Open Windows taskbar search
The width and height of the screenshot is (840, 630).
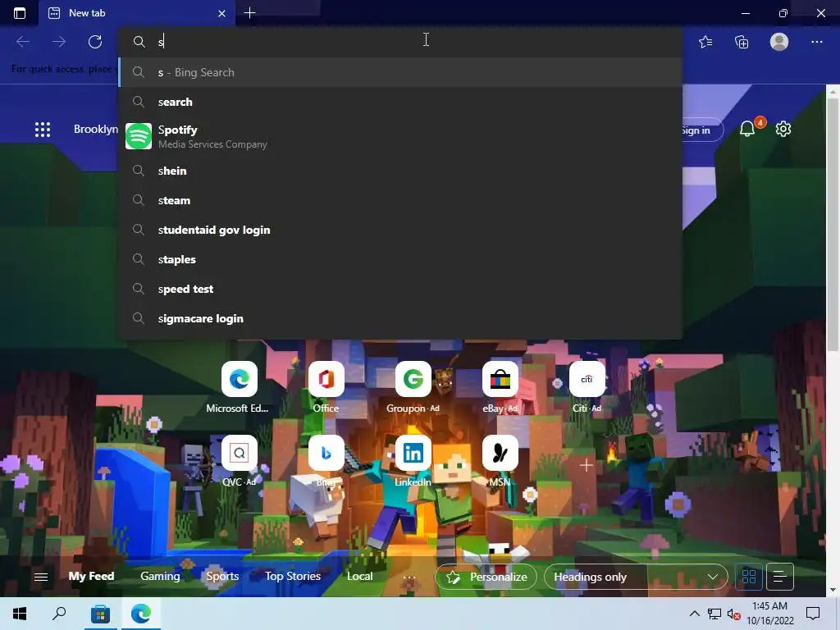[x=59, y=614]
